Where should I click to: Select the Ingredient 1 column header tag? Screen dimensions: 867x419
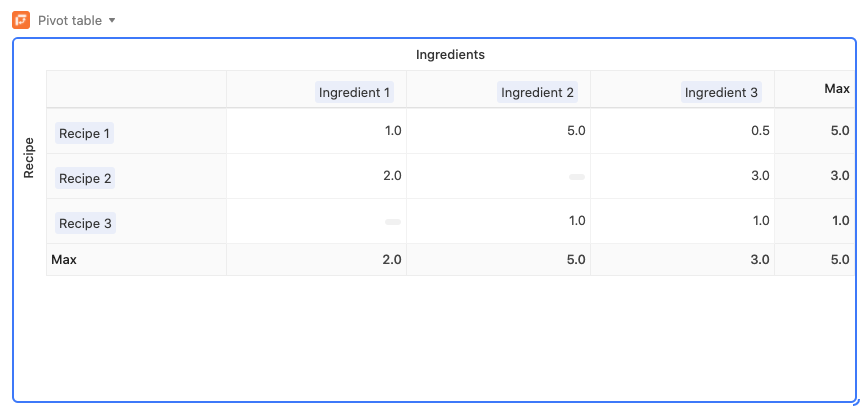point(354,92)
